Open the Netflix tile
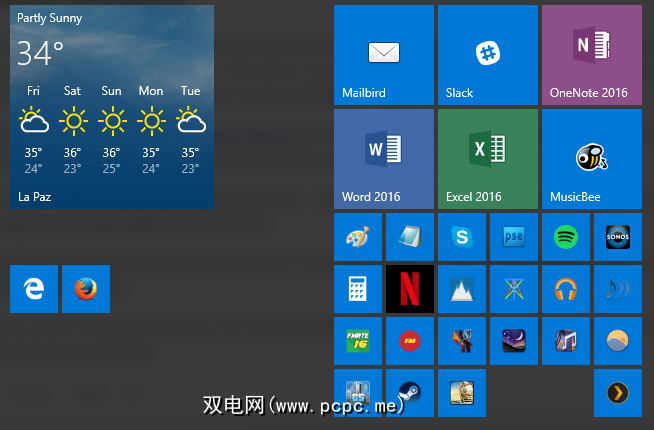Viewport: 654px width, 430px height. click(410, 289)
